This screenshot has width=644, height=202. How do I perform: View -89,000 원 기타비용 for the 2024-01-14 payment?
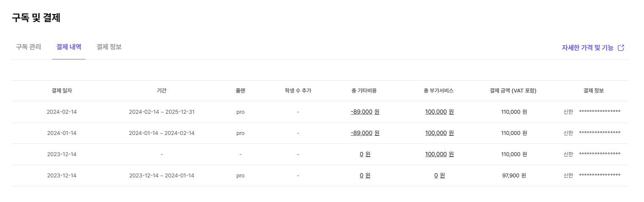coord(365,133)
